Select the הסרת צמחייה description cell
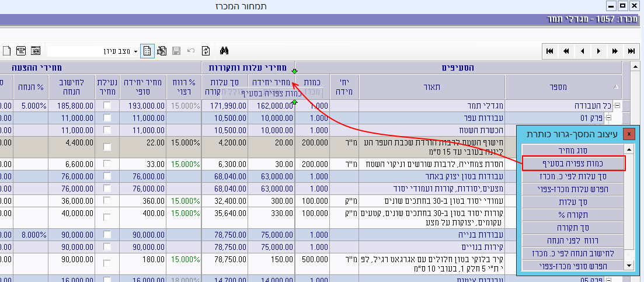 [x=431, y=164]
